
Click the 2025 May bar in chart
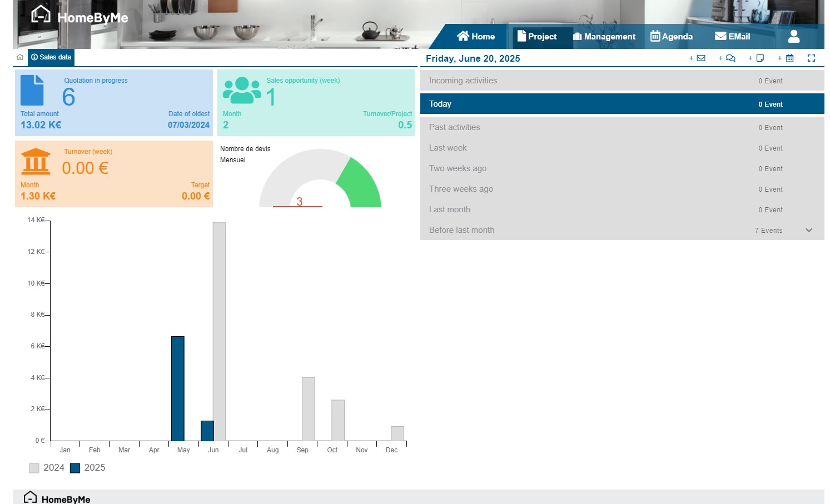coord(178,388)
